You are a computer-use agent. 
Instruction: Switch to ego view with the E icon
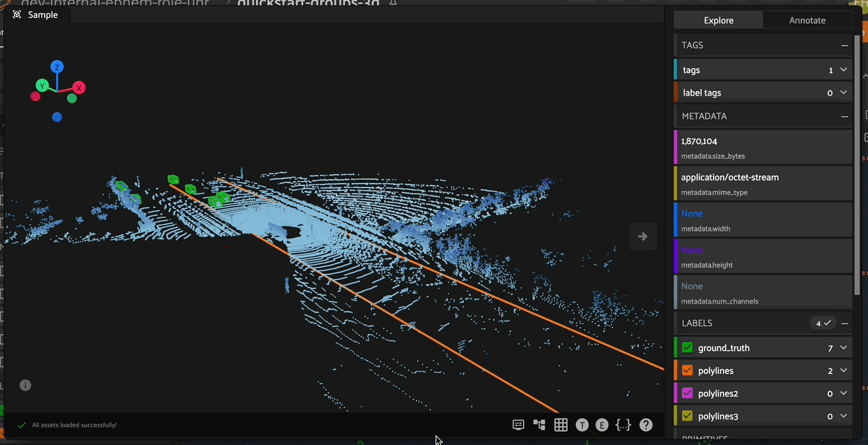click(602, 425)
